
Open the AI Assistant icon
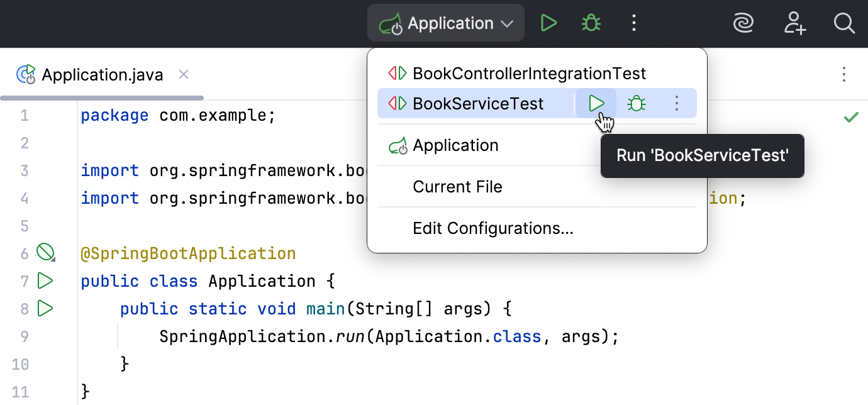click(x=743, y=23)
